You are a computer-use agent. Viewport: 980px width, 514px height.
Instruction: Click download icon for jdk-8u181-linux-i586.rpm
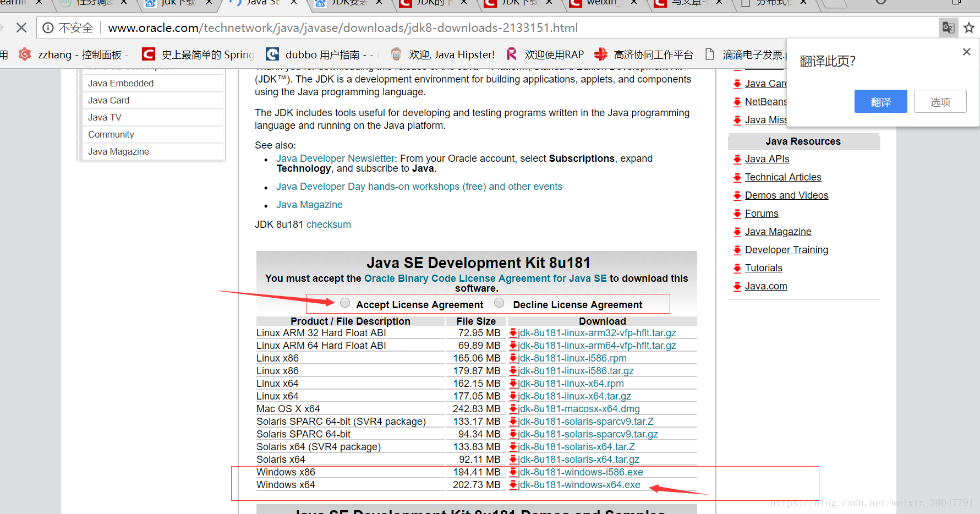[513, 358]
